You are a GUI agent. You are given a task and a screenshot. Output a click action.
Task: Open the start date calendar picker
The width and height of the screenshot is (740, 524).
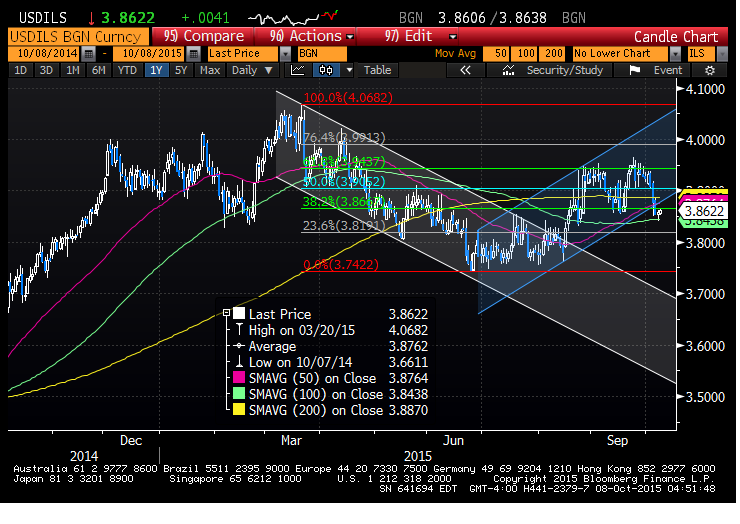click(88, 53)
